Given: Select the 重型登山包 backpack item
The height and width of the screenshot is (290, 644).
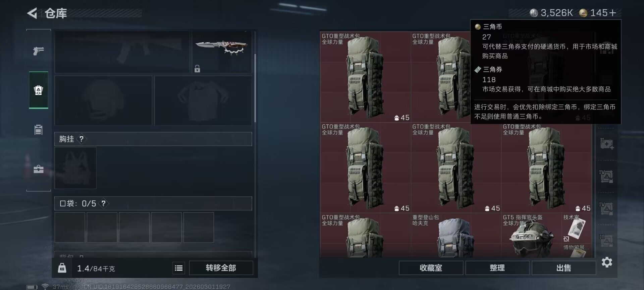Looking at the screenshot, I should coord(456,235).
